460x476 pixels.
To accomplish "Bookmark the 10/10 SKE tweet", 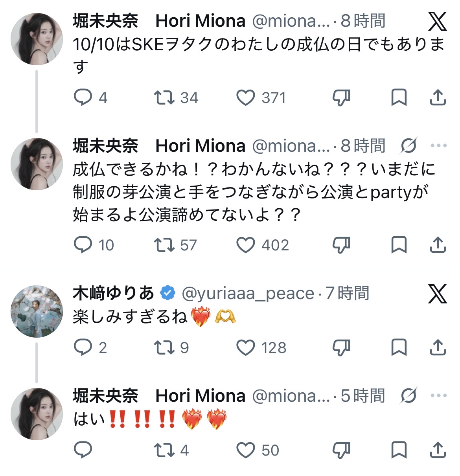I will pos(399,98).
